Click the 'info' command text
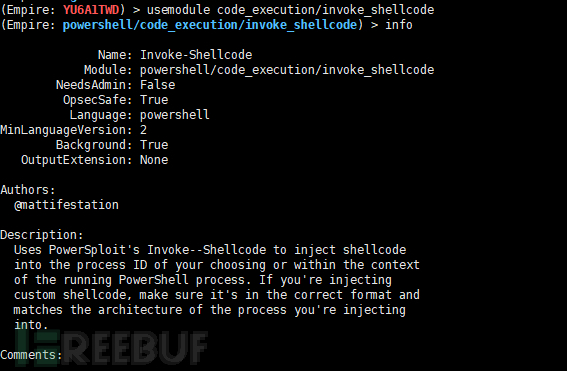 point(398,25)
